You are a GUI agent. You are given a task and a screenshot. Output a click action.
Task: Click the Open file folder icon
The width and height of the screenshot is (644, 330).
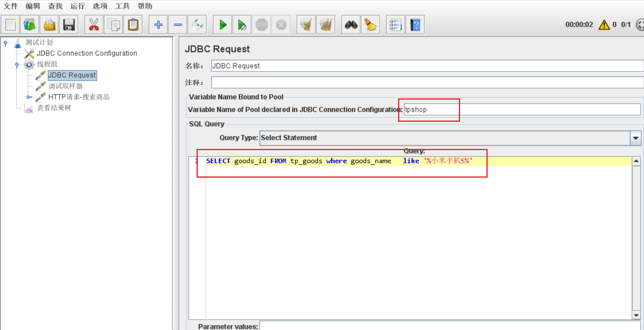(x=49, y=25)
